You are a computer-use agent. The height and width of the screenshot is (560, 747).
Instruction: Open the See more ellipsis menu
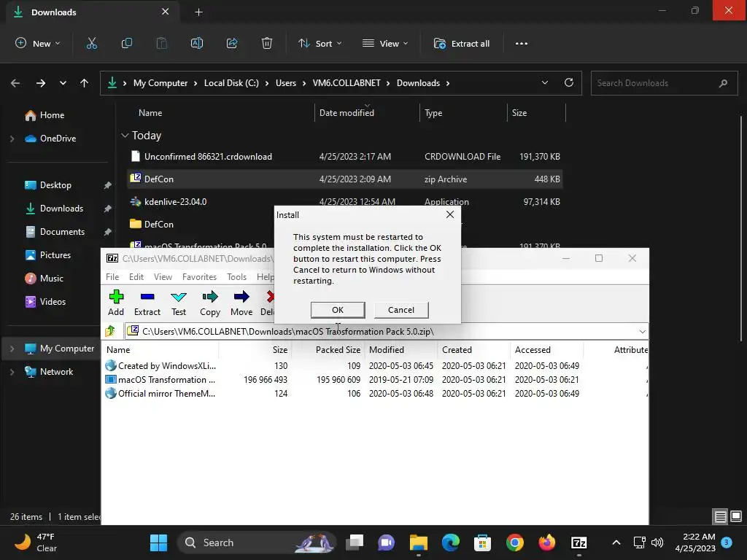(x=521, y=43)
